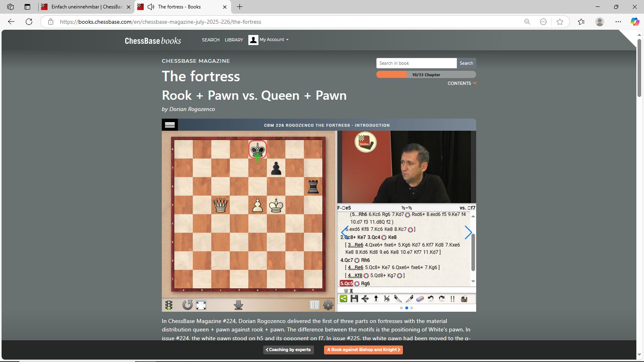Click the download arrow below the board
Image resolution: width=644 pixels, height=362 pixels.
(238, 305)
